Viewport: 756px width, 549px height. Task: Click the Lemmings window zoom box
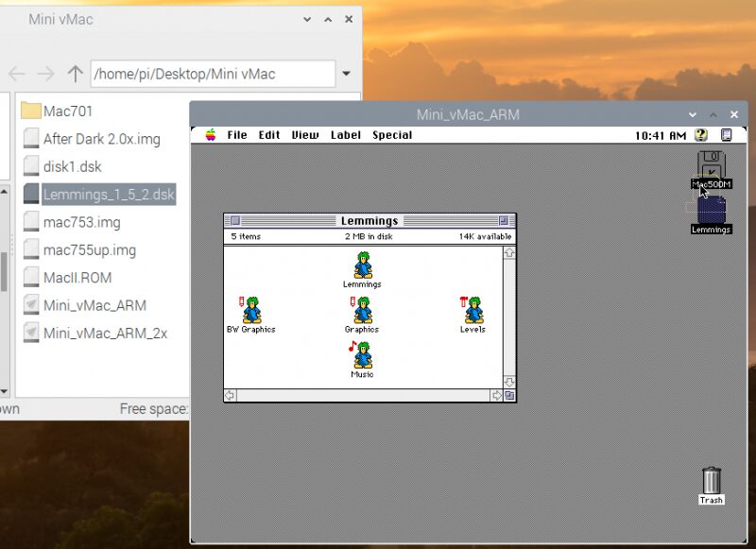(504, 221)
